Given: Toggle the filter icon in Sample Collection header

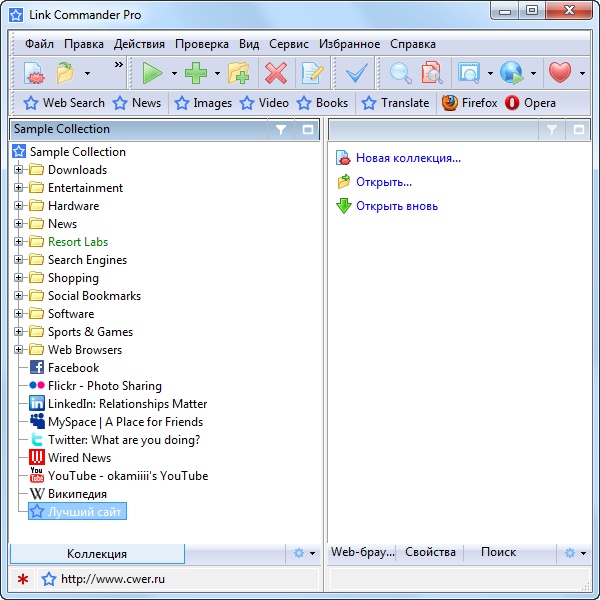Looking at the screenshot, I should (281, 130).
